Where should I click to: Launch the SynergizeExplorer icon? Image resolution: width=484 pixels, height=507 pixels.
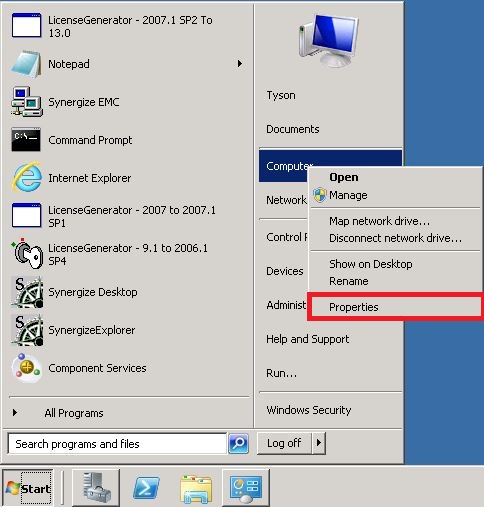coord(27,330)
